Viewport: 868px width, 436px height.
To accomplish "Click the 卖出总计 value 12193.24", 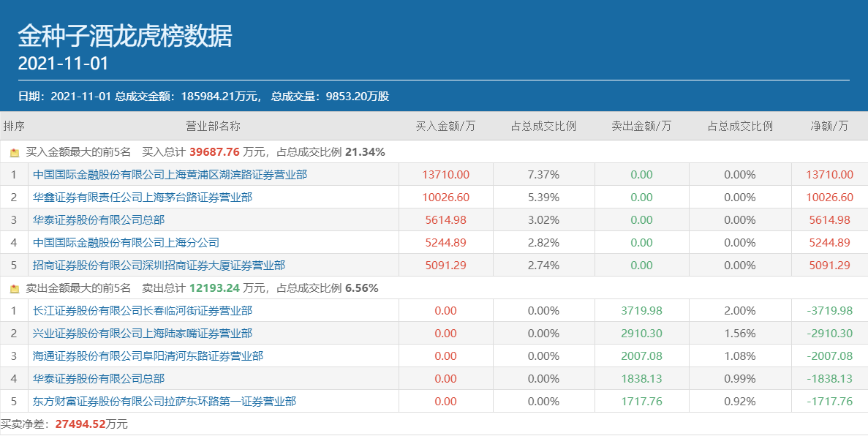I will (x=214, y=289).
